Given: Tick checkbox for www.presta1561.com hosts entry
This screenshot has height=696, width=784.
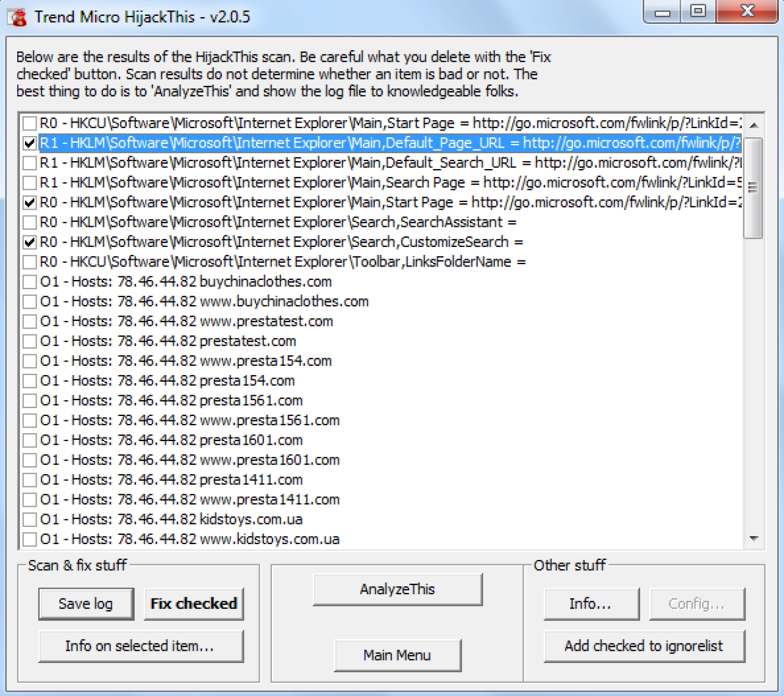Looking at the screenshot, I should [x=29, y=421].
